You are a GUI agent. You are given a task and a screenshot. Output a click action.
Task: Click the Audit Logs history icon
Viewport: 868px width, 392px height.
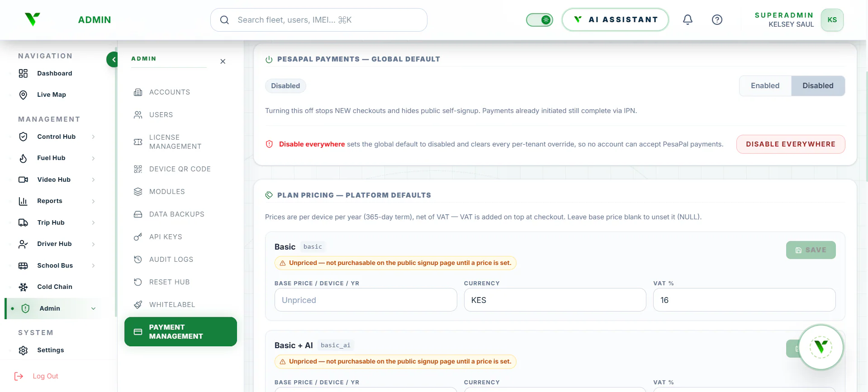pyautogui.click(x=138, y=260)
